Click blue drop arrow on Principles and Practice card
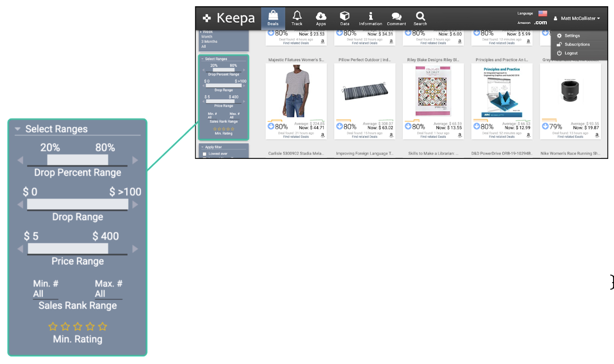The image size is (614, 364). [x=477, y=127]
